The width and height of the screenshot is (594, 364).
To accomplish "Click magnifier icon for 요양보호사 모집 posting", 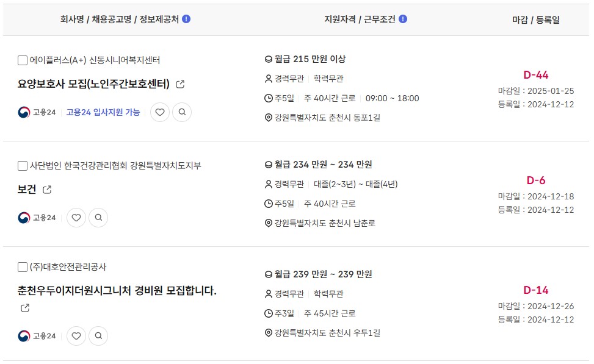I will tap(182, 112).
